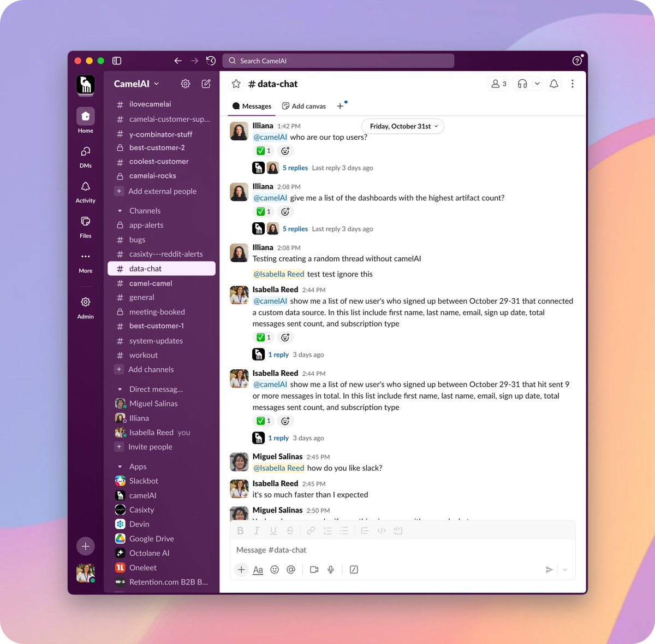Image resolution: width=655 pixels, height=644 pixels.
Task: Open Admin in the left rail
Action: [x=86, y=307]
